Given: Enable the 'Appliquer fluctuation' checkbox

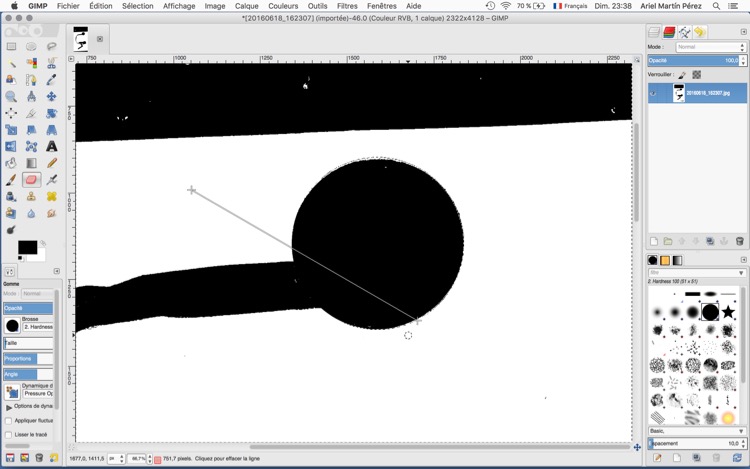Looking at the screenshot, I should (9, 421).
